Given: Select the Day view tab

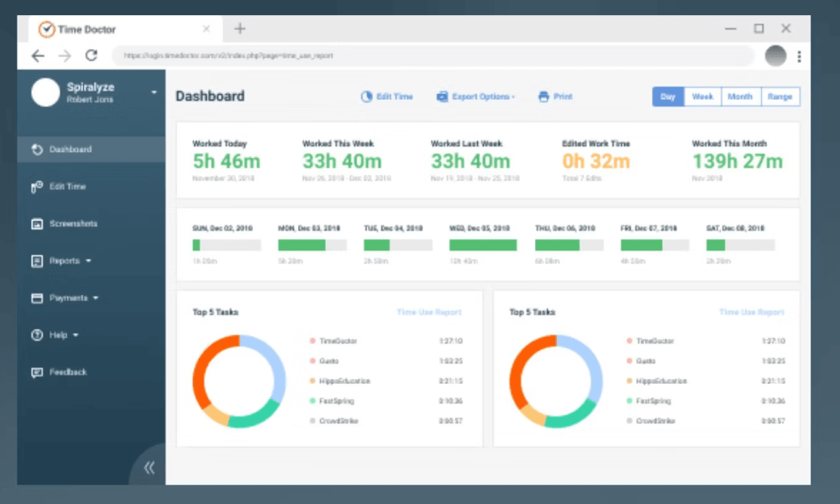Looking at the screenshot, I should (668, 97).
